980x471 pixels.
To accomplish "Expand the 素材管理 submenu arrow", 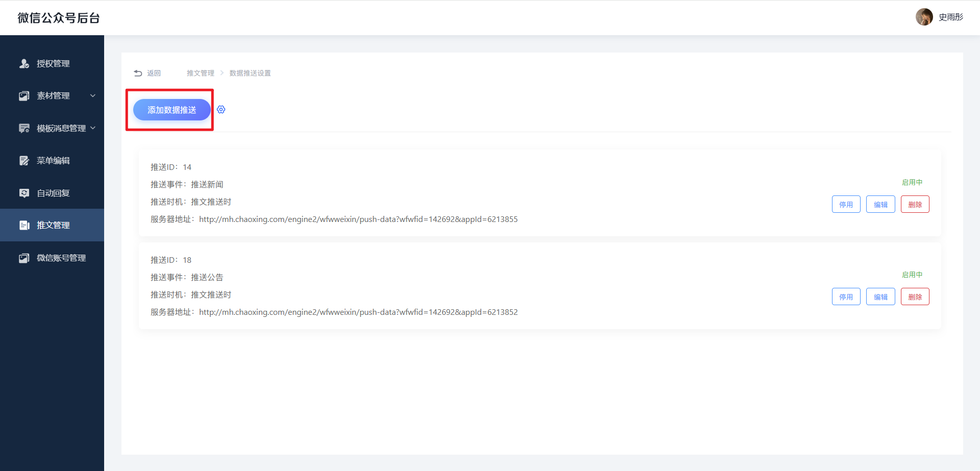I will (93, 96).
